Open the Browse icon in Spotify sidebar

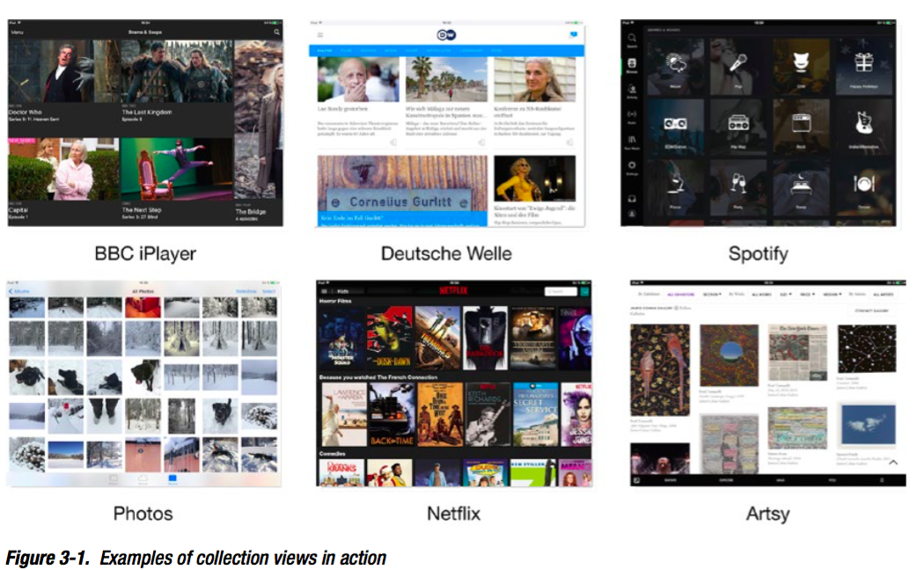click(x=632, y=63)
